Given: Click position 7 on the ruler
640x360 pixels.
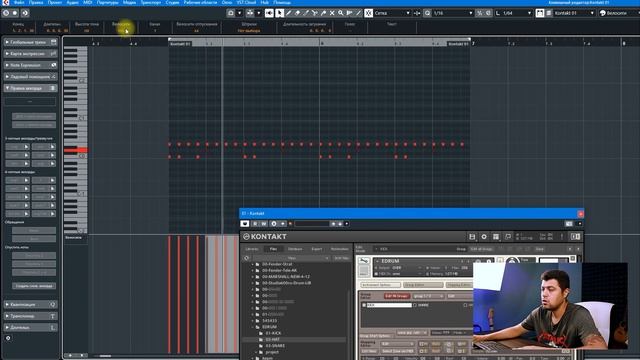Looking at the screenshot, I should tap(473, 43).
